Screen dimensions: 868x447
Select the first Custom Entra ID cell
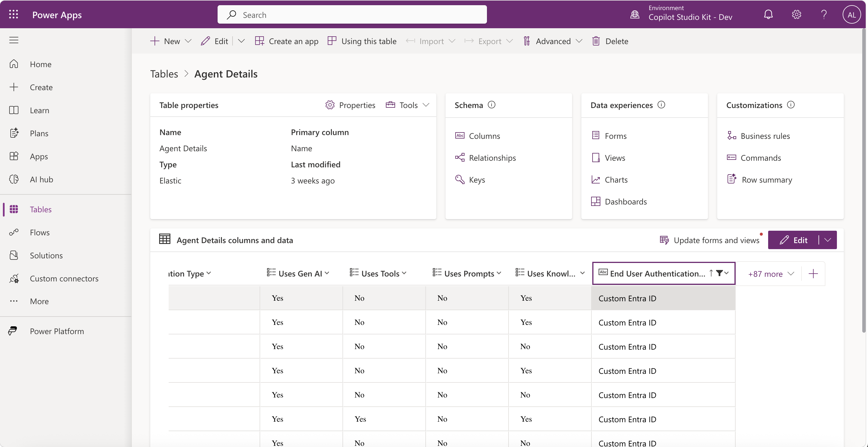coord(663,298)
